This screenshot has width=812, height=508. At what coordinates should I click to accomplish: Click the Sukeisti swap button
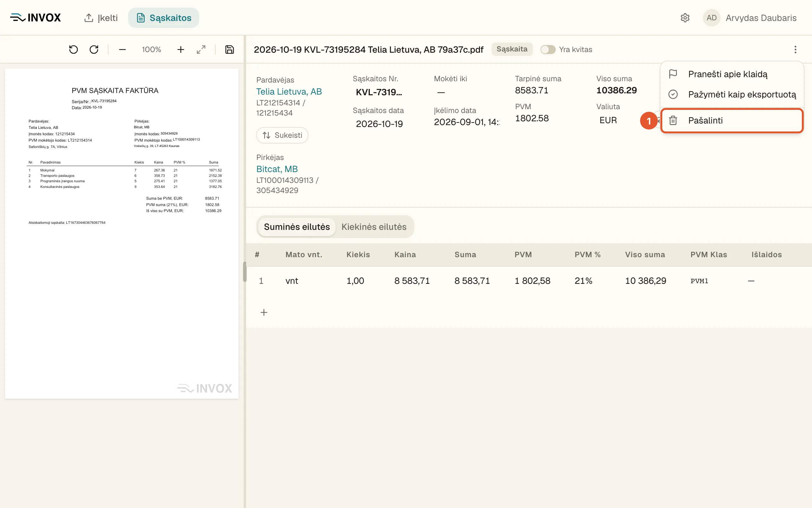[282, 135]
